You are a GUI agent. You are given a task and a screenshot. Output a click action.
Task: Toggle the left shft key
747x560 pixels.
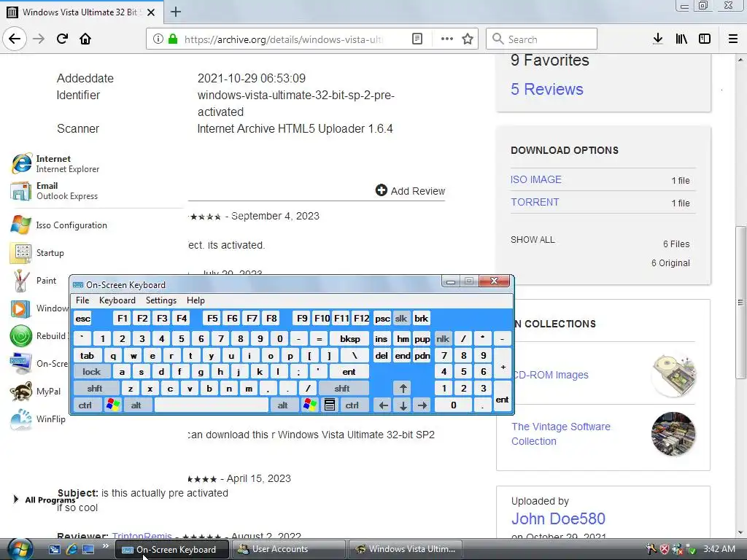tap(95, 389)
